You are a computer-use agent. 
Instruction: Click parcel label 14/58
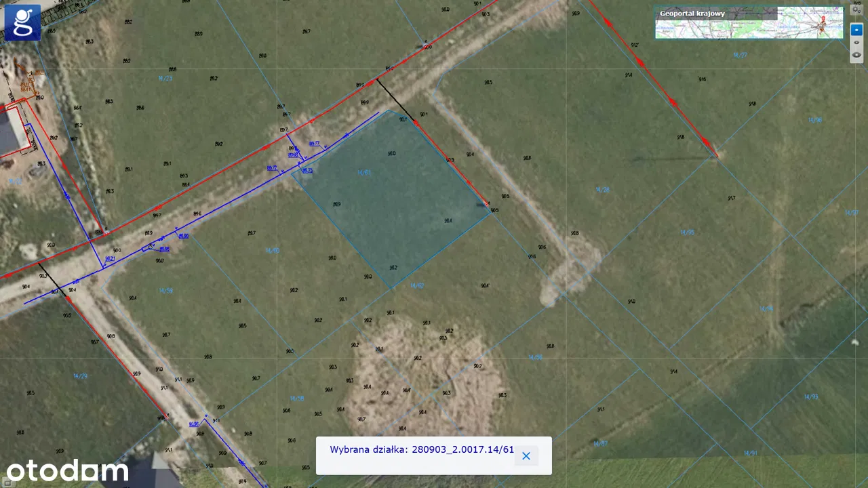point(296,398)
